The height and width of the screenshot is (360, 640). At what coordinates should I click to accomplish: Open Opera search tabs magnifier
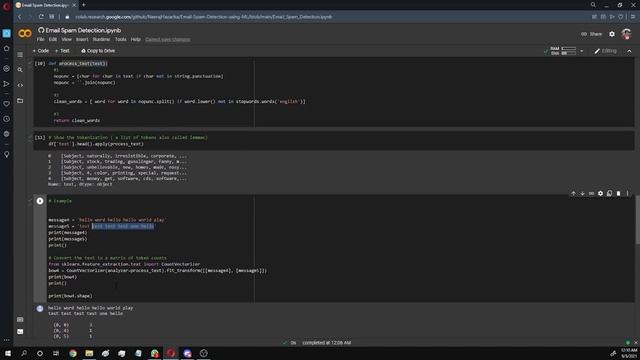click(593, 5)
